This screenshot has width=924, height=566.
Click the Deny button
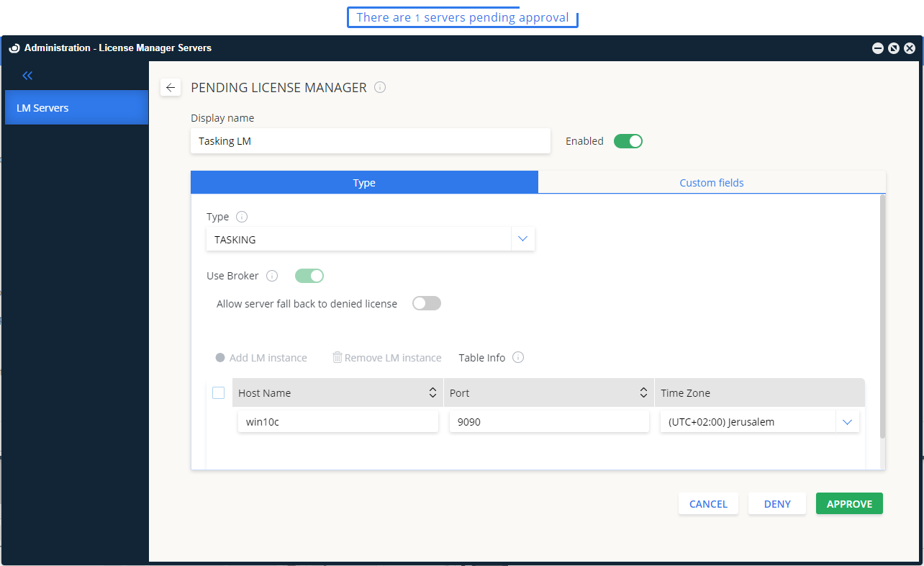777,504
